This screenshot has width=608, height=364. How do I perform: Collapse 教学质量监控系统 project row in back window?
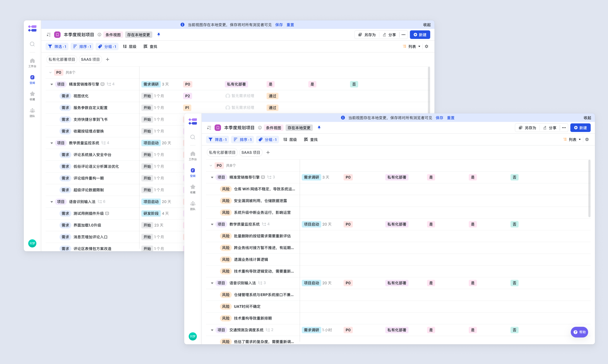[x=52, y=143]
